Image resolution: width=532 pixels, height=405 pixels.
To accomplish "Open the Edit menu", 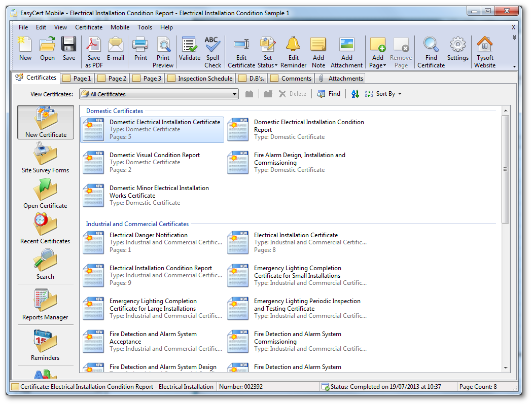I will click(x=41, y=27).
